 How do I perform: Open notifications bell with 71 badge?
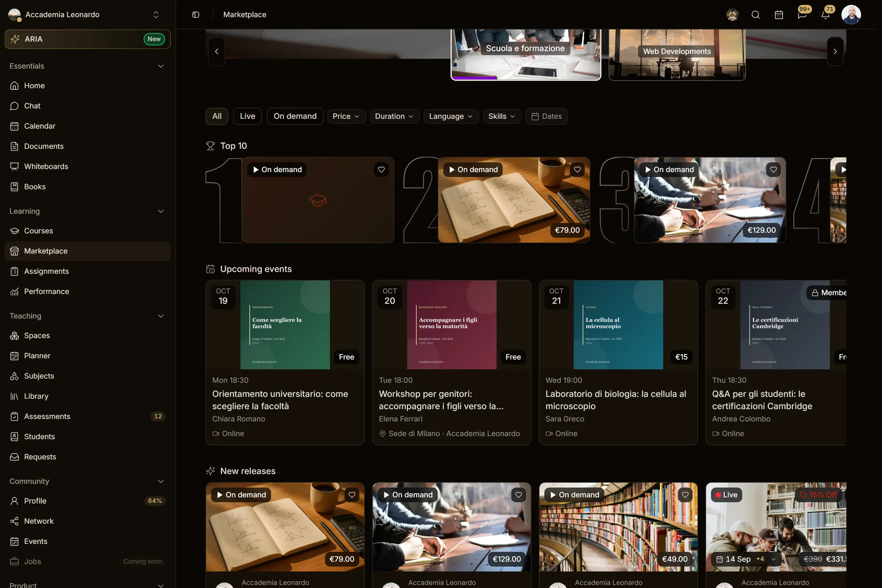pyautogui.click(x=826, y=15)
